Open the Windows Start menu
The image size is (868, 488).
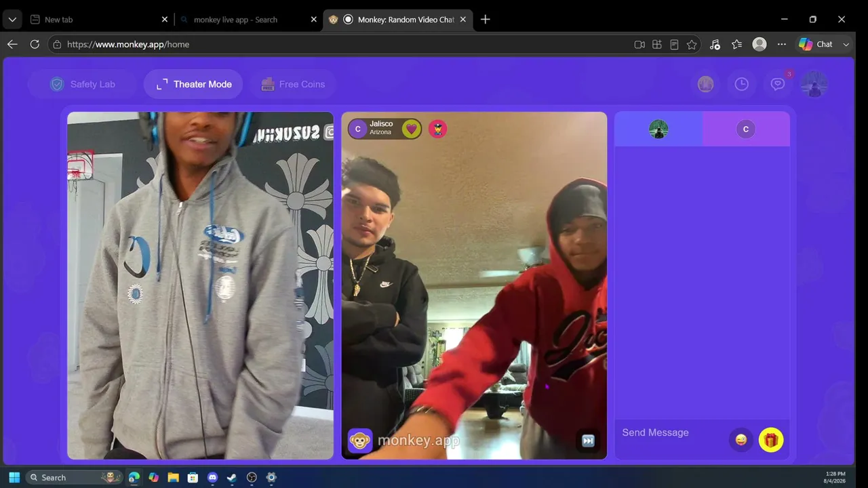tap(14, 477)
